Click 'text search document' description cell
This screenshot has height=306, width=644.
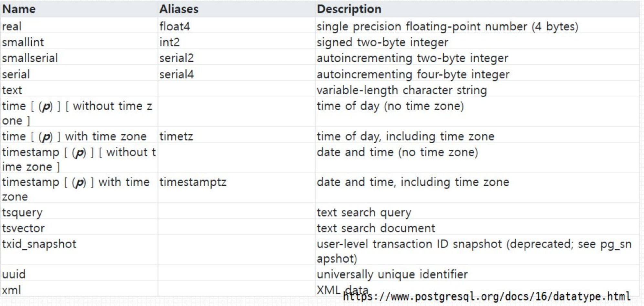click(376, 228)
